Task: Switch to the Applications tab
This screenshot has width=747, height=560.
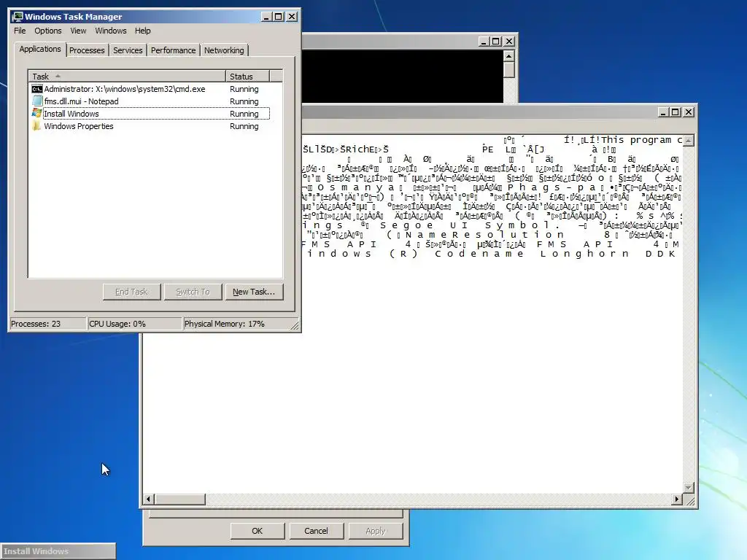Action: (x=40, y=49)
